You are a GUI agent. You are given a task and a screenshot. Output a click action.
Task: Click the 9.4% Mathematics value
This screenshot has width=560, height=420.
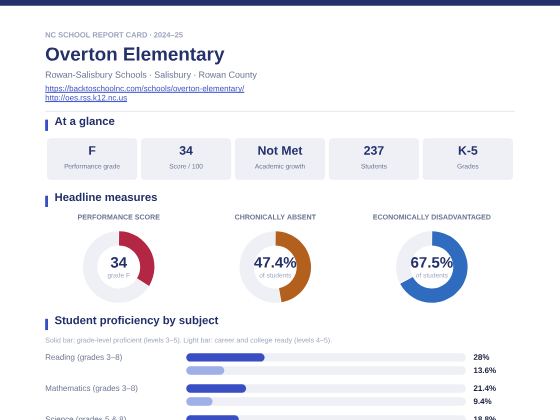click(482, 401)
